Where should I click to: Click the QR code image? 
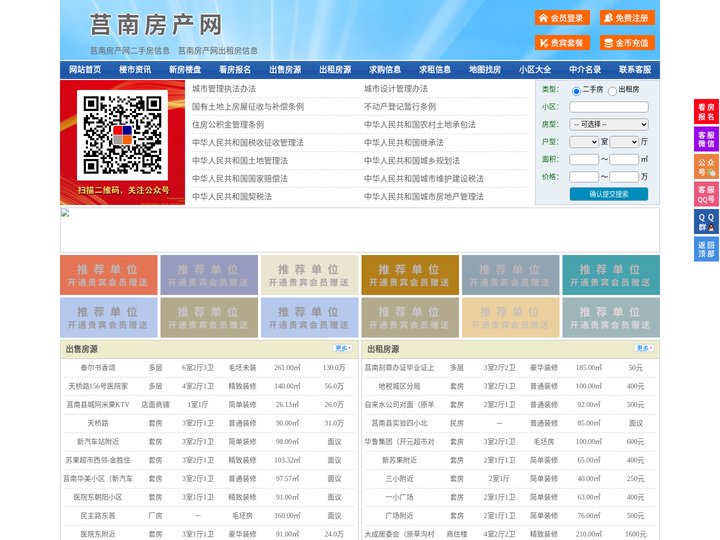click(122, 135)
